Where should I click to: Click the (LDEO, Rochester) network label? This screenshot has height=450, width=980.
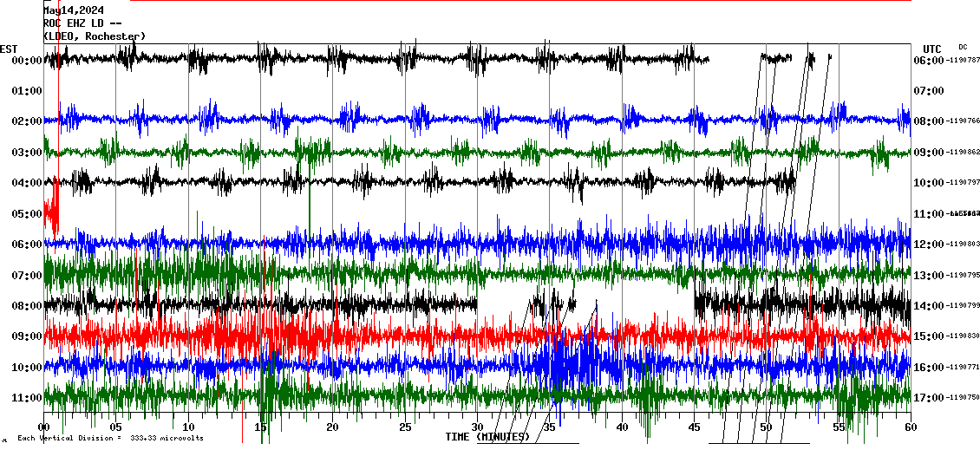point(95,36)
